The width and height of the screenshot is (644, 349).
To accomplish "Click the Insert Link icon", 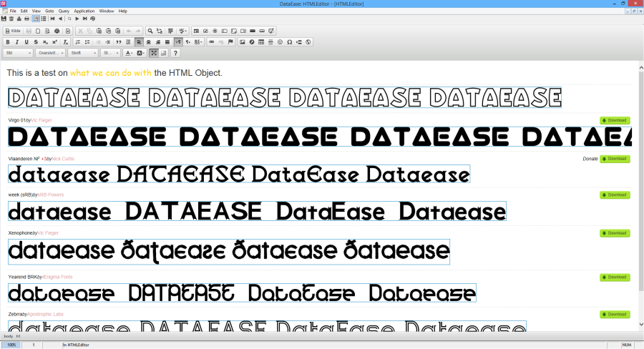I will [x=211, y=42].
